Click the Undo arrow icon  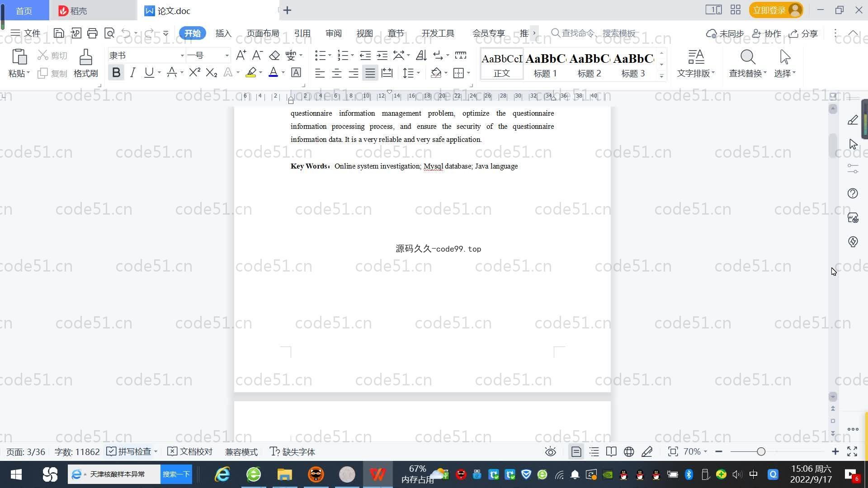tap(126, 33)
